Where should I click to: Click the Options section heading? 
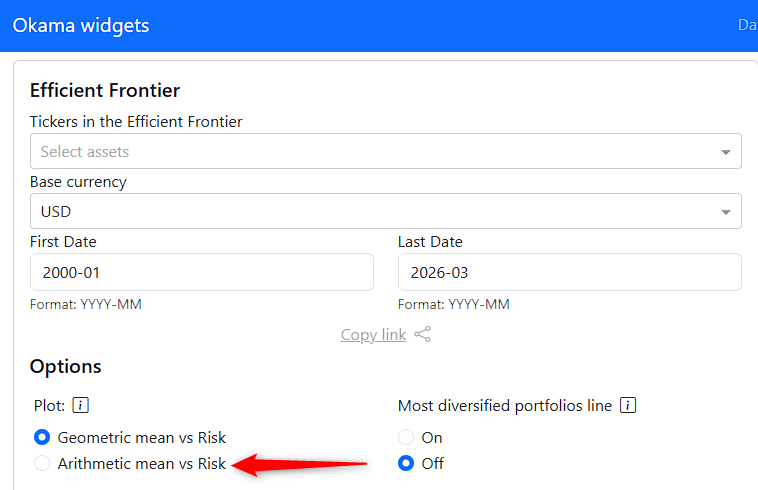(66, 367)
